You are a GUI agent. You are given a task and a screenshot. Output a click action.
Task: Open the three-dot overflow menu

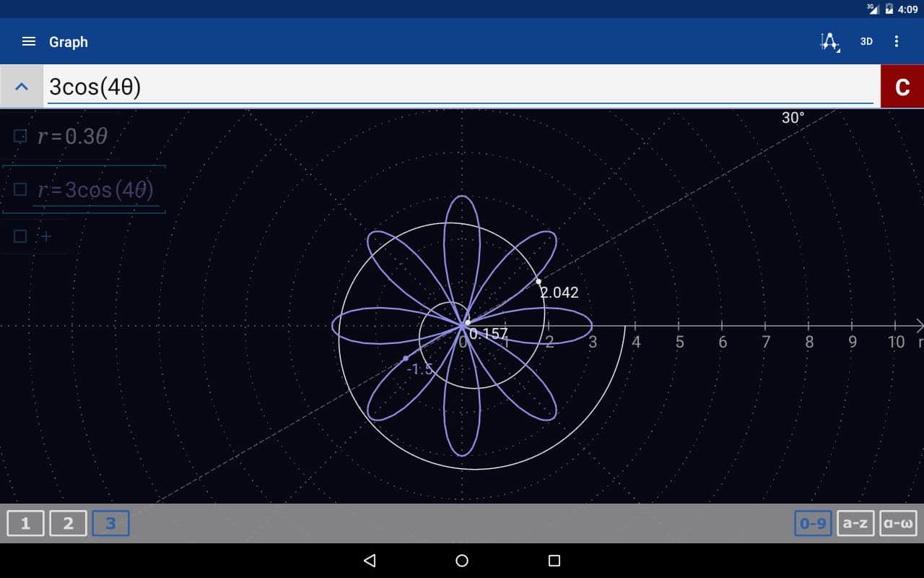(x=897, y=42)
